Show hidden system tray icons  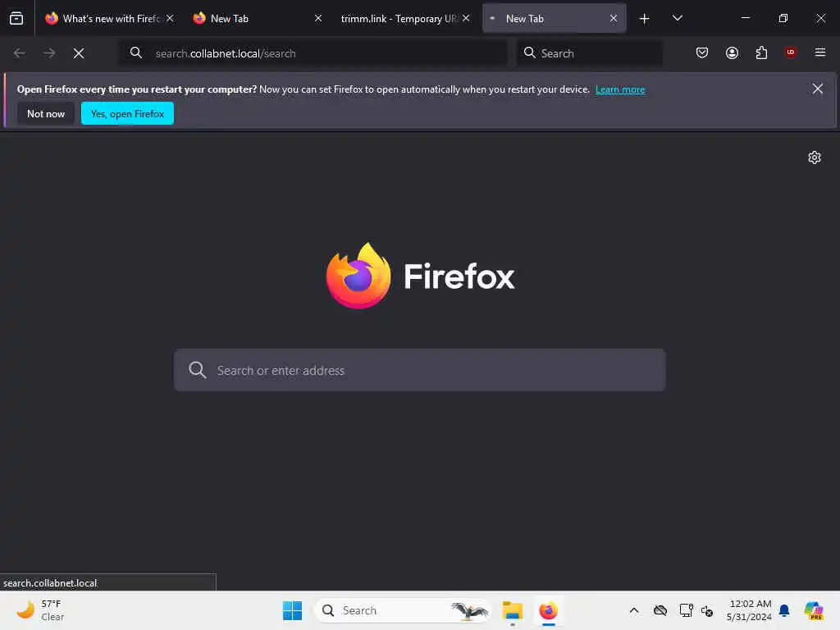pos(634,610)
